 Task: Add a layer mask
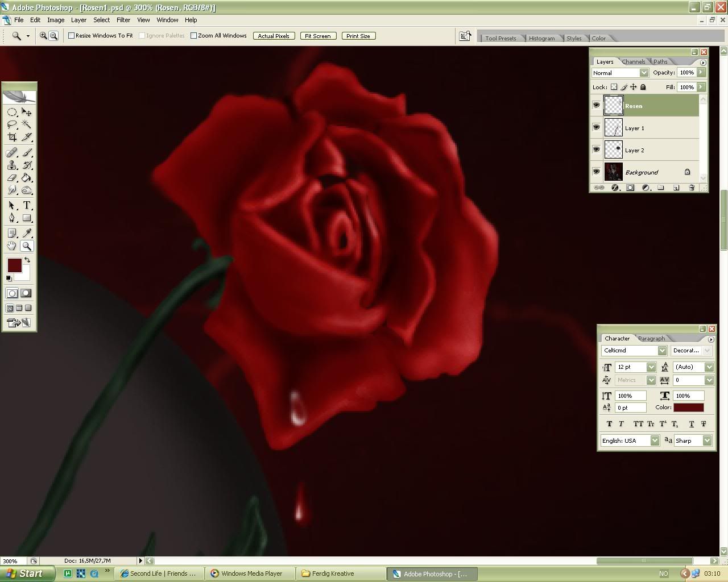point(630,188)
